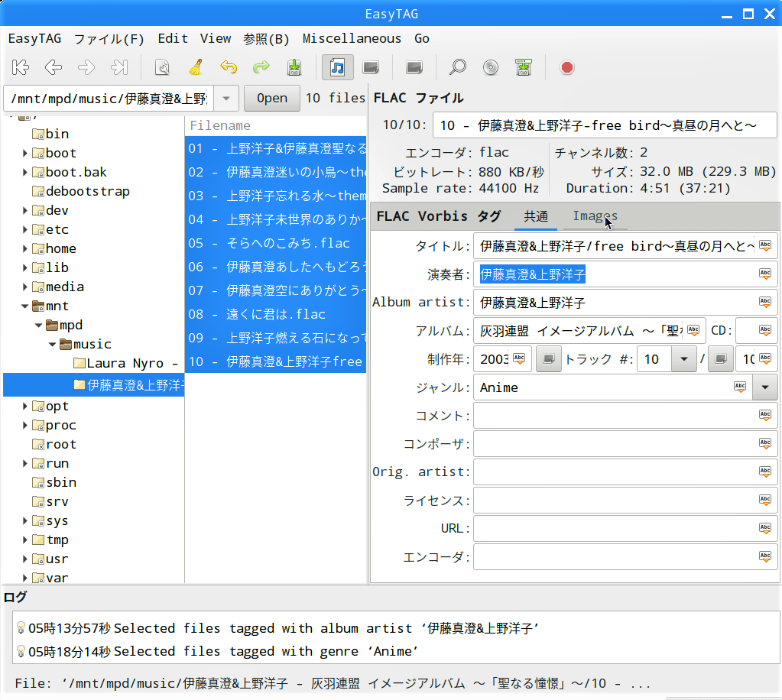Collapse the music folder node
Image resolution: width=782 pixels, height=700 pixels.
pos(52,345)
